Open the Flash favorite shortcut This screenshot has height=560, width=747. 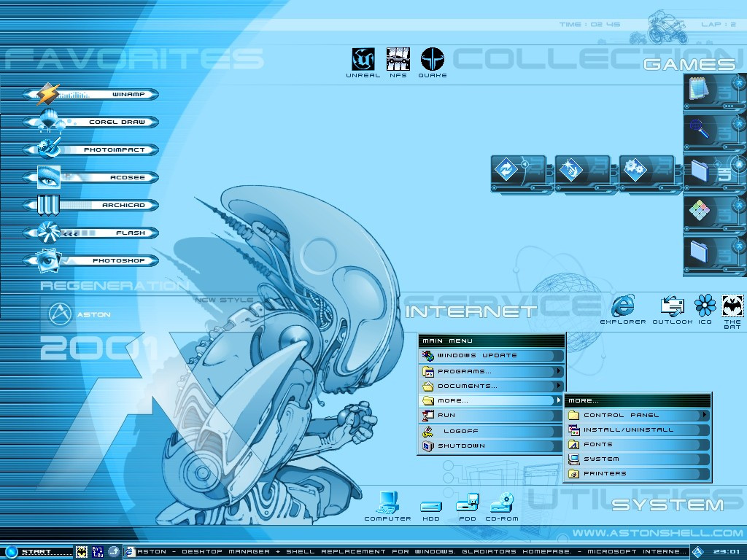pyautogui.click(x=91, y=233)
